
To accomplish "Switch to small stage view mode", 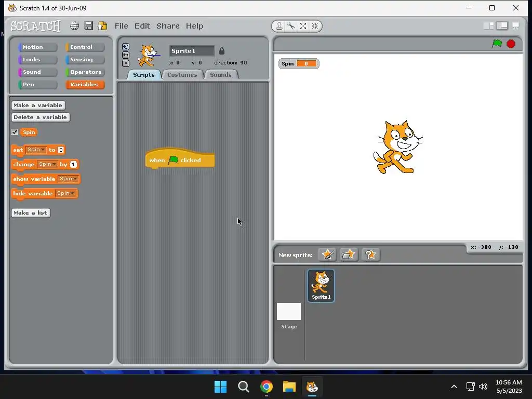I will pos(488,26).
